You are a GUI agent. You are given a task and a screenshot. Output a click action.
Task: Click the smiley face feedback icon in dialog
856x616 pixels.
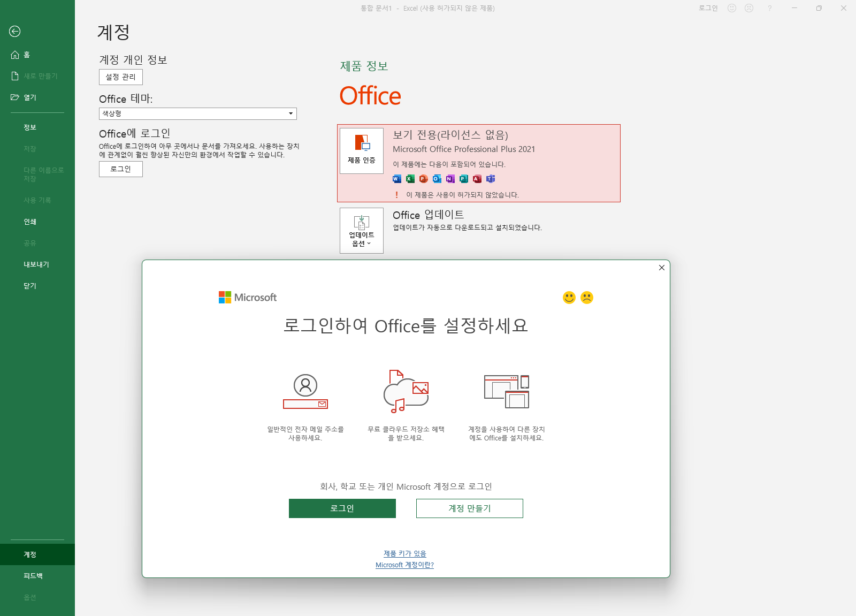[569, 298]
